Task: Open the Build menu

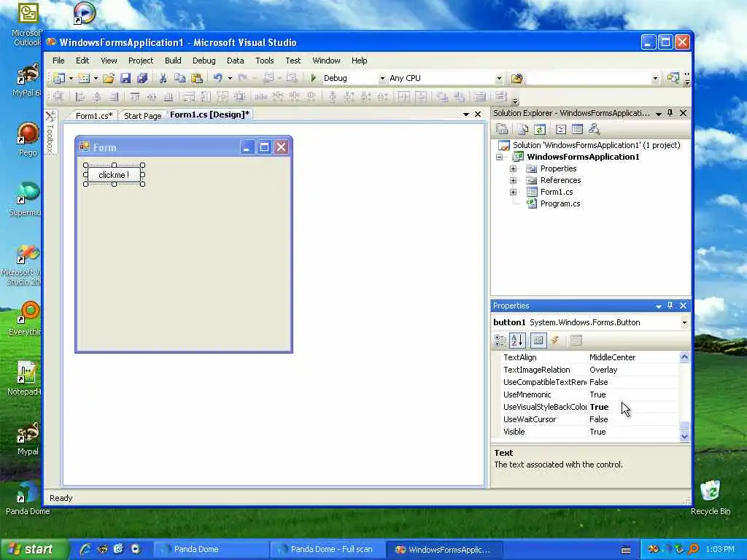Action: (x=173, y=61)
